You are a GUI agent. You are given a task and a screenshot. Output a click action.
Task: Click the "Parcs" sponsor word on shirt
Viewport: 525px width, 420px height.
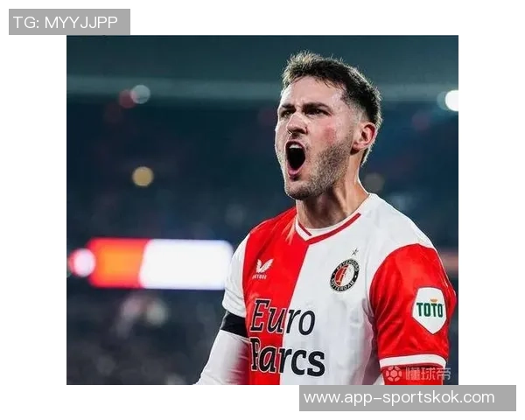coord(288,357)
